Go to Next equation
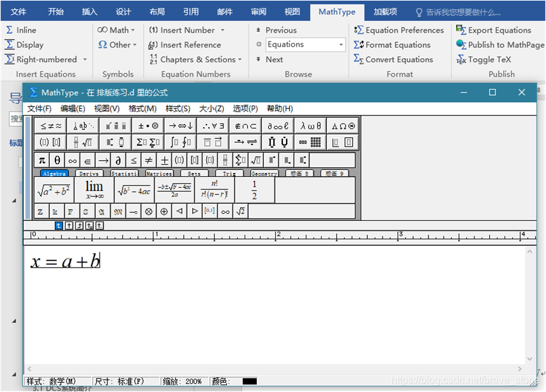The width and height of the screenshot is (546, 392). 269,59
